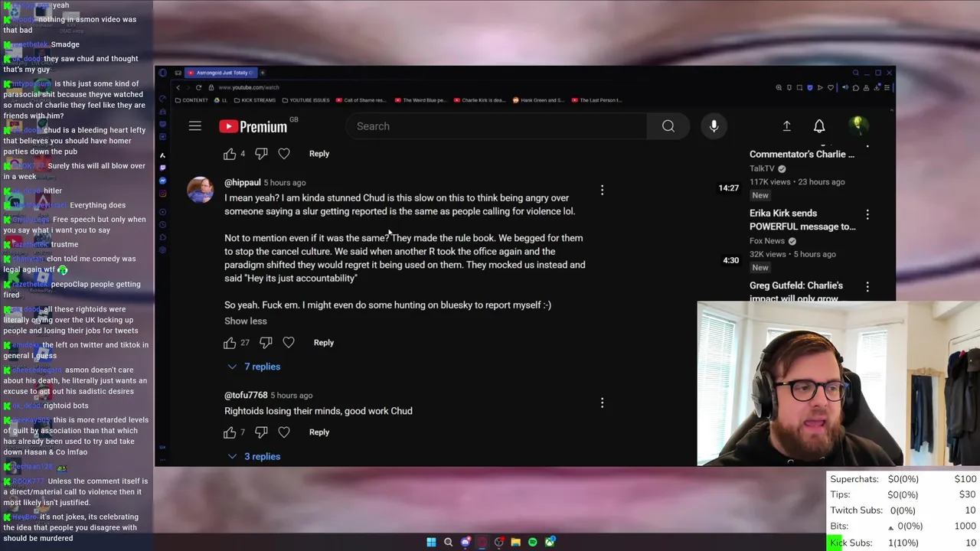
Task: Open options for Greg Gutfeld video
Action: pos(867,287)
